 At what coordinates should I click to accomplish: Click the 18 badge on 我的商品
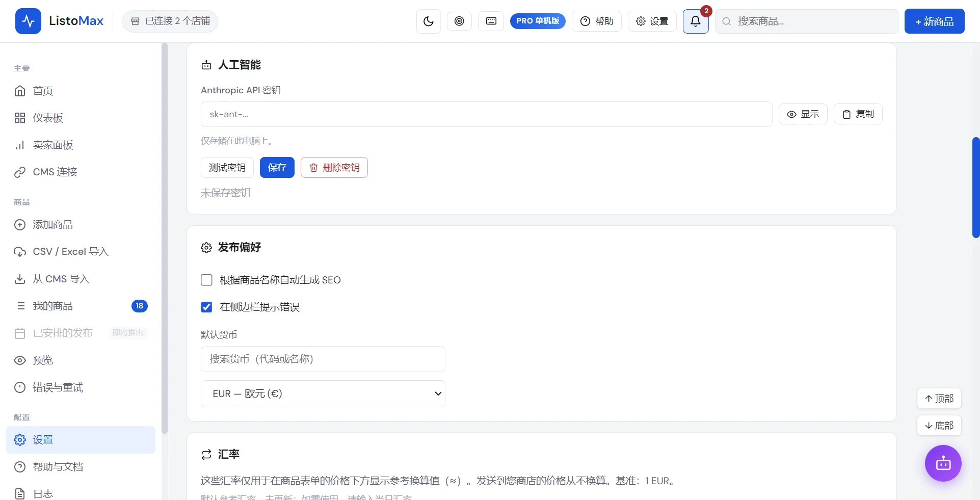140,306
